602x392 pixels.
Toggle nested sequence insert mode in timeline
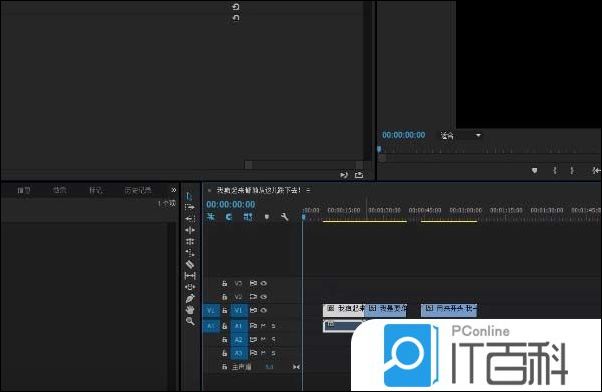[210, 217]
